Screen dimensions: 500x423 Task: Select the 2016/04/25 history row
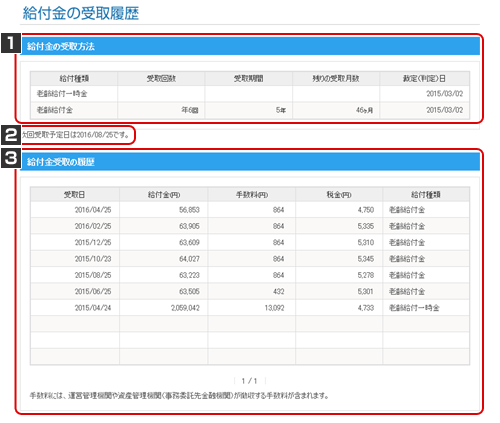(x=250, y=210)
